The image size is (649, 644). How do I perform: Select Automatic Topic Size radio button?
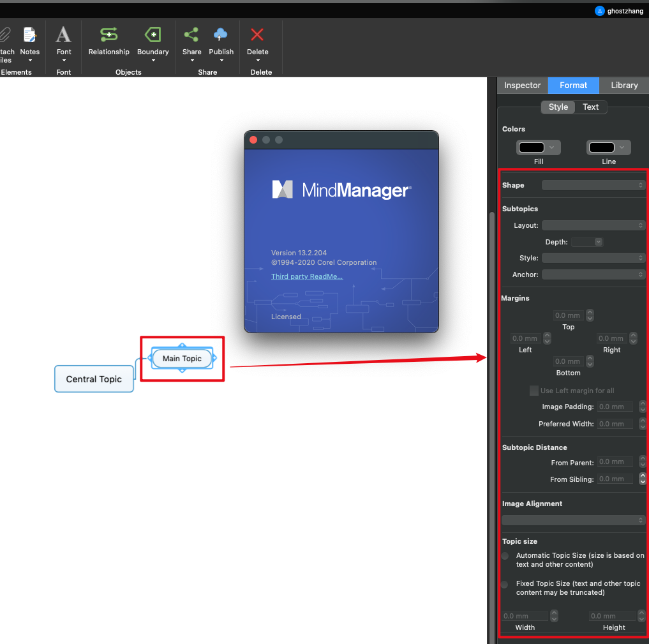pos(505,556)
